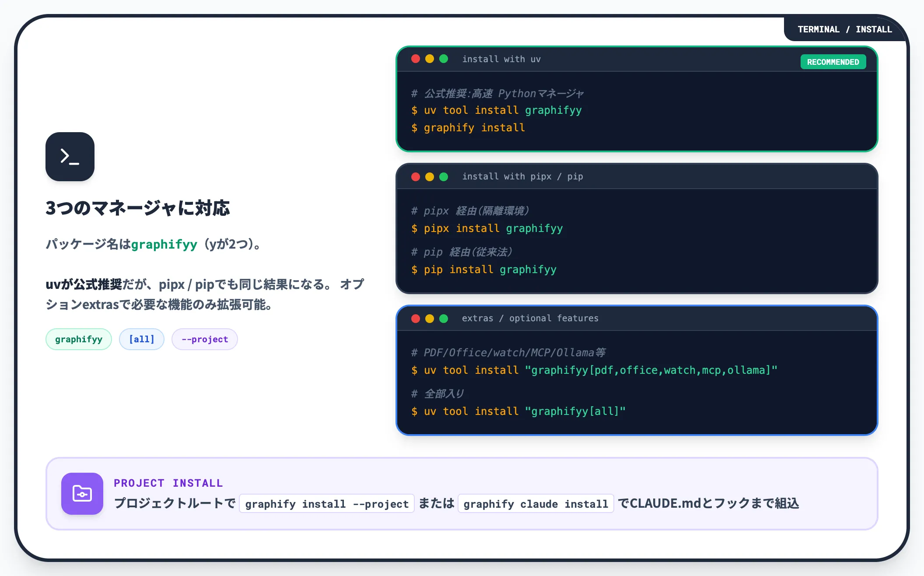Click the purple project folder icon
The width and height of the screenshot is (924, 576).
(x=82, y=494)
